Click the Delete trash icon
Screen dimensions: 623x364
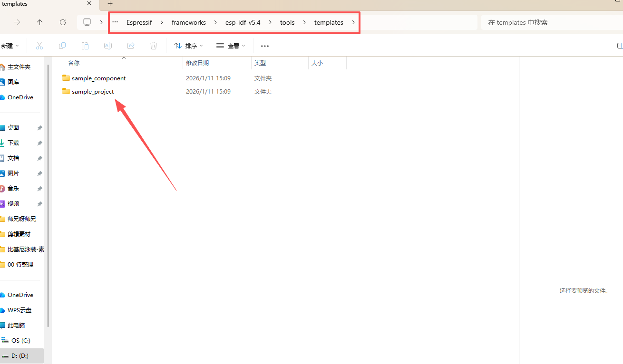(154, 46)
